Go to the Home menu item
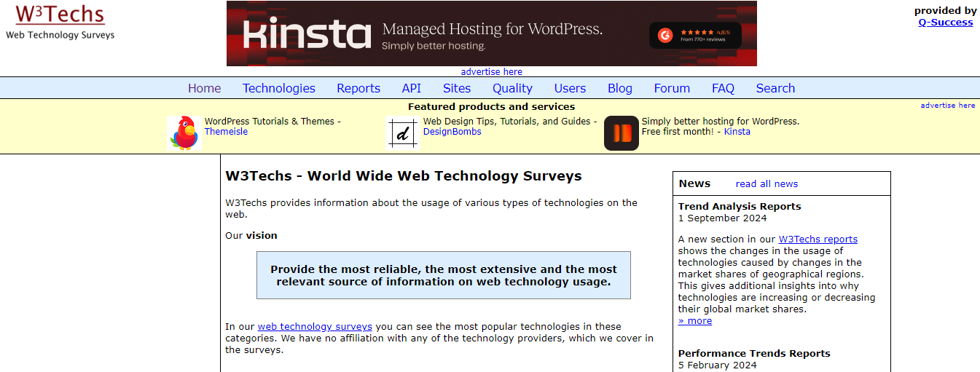The height and width of the screenshot is (372, 980). point(204,88)
